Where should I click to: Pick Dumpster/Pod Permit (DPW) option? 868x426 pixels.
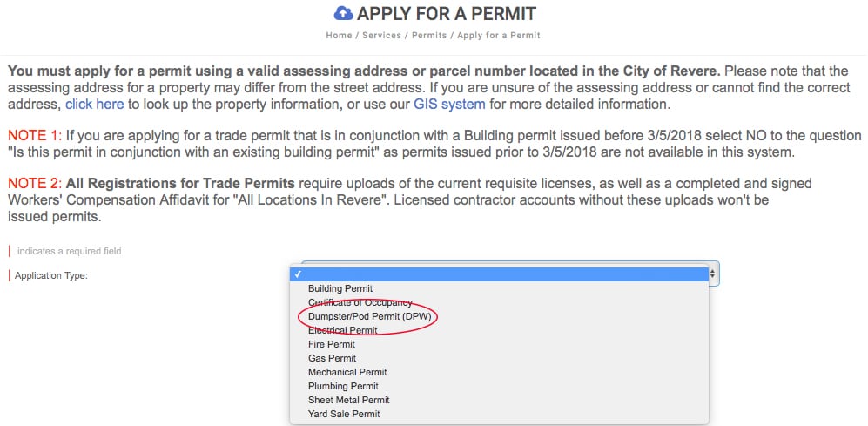[x=499, y=316]
